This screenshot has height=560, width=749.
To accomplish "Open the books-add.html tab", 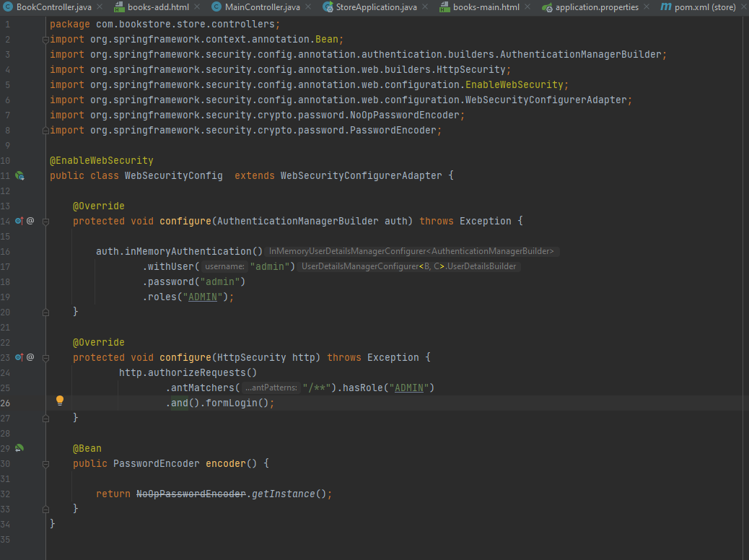I will tap(158, 7).
